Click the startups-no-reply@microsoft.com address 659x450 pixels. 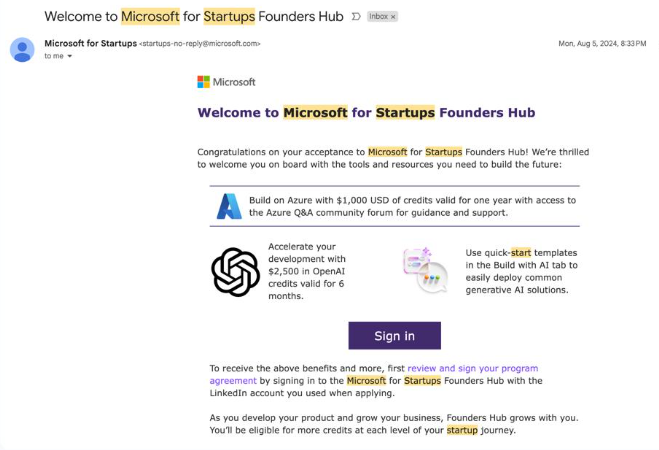(200, 44)
